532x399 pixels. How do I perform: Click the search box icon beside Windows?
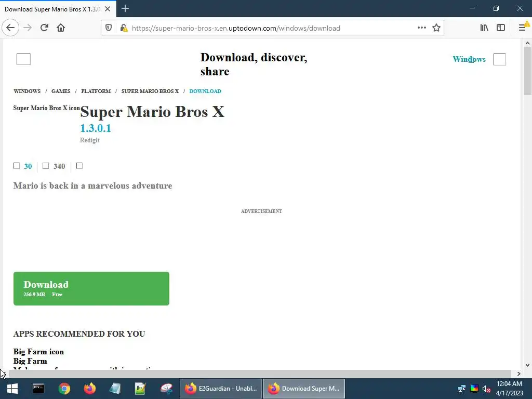coord(499,59)
